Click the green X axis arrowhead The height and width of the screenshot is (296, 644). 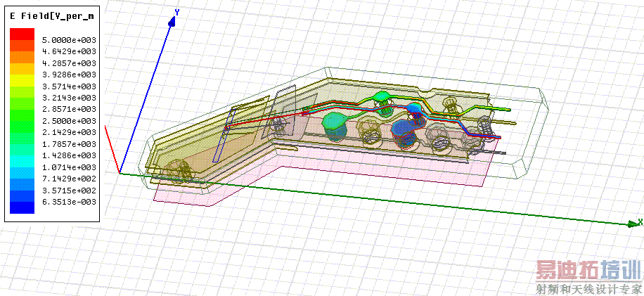[x=633, y=224]
